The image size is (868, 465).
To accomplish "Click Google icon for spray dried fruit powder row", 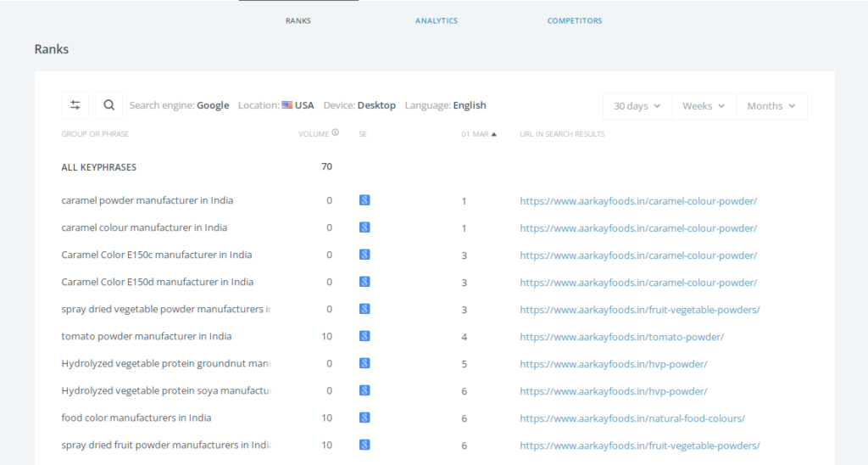I will click(364, 445).
